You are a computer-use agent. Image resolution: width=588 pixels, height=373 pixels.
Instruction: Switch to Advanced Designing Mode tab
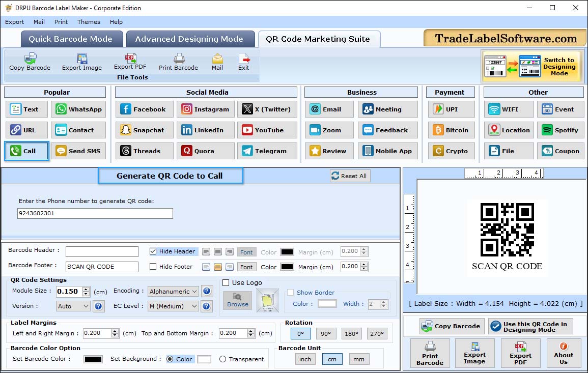(x=190, y=39)
